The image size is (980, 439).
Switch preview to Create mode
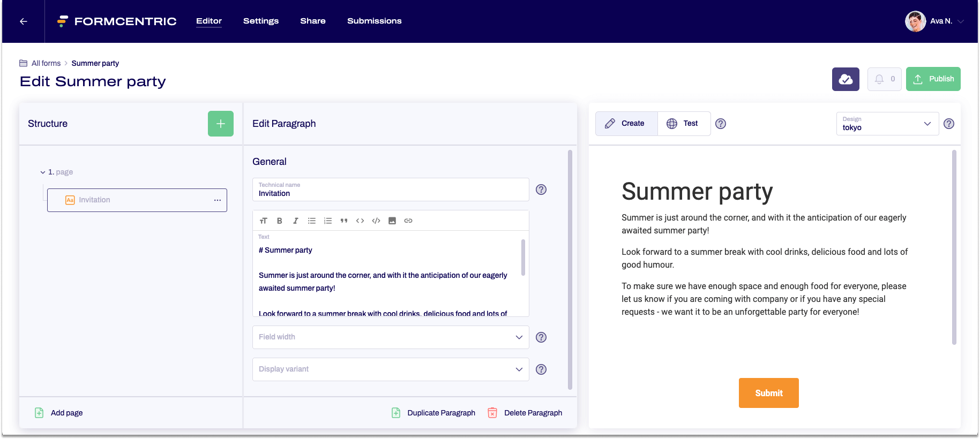tap(626, 124)
